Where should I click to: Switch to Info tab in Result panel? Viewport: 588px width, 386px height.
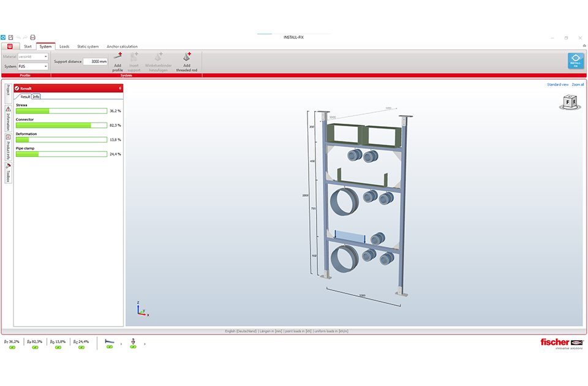click(36, 97)
